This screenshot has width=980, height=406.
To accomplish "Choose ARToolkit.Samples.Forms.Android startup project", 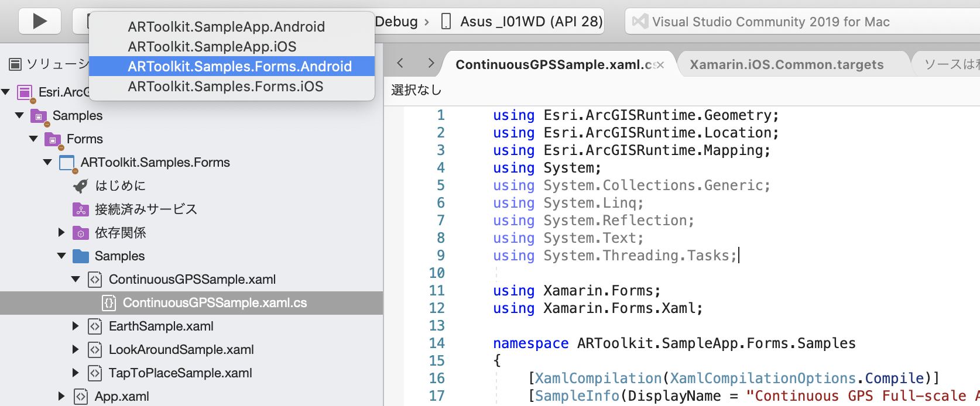I will coord(232,66).
